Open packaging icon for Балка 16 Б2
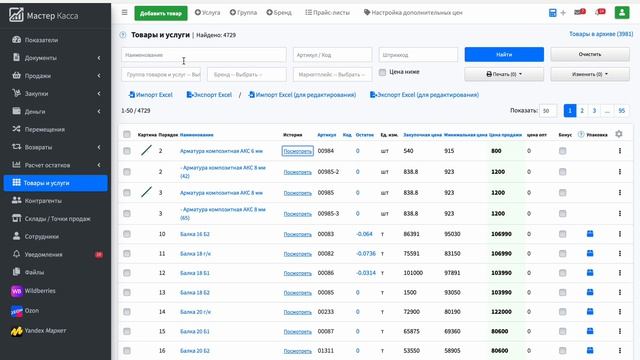The image size is (640, 360). point(590,234)
